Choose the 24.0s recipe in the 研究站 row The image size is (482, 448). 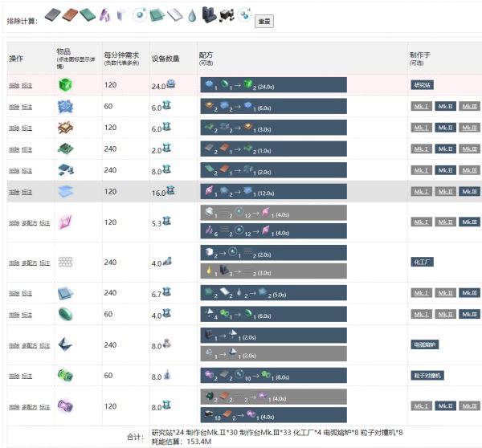click(272, 84)
